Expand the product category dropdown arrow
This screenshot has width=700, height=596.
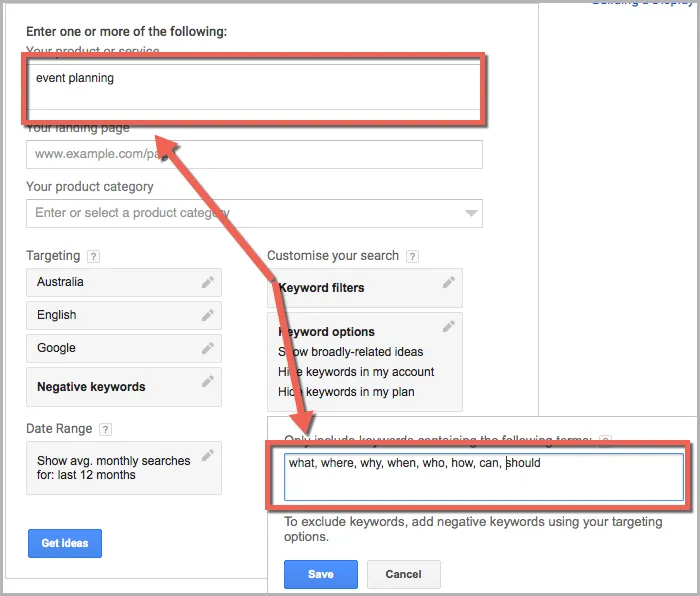click(x=471, y=213)
